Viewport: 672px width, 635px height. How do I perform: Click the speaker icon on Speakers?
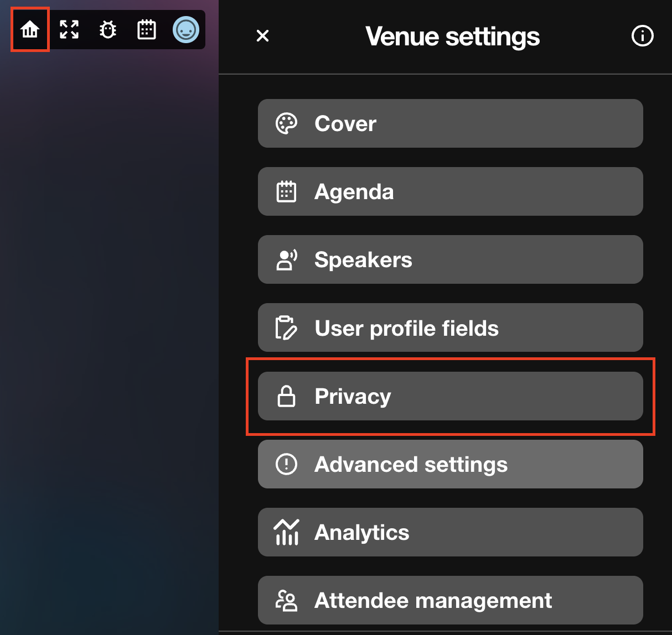[x=286, y=259]
